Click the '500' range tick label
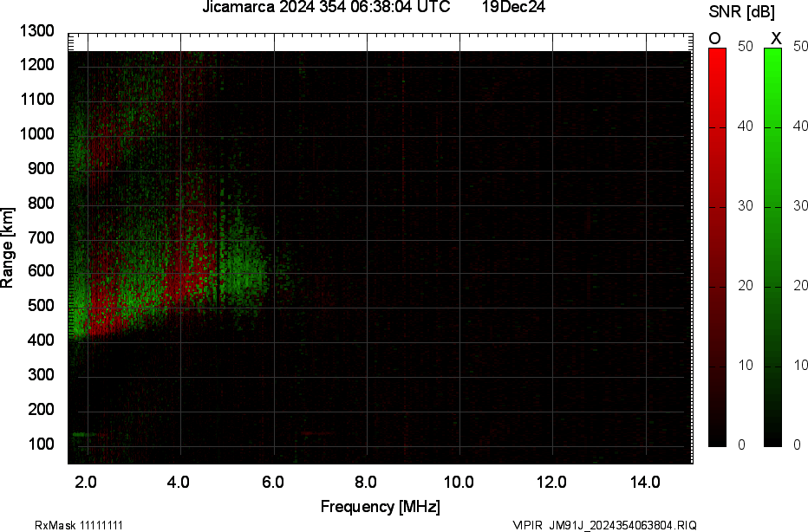Screen dimensions: 808x532 point(42,305)
